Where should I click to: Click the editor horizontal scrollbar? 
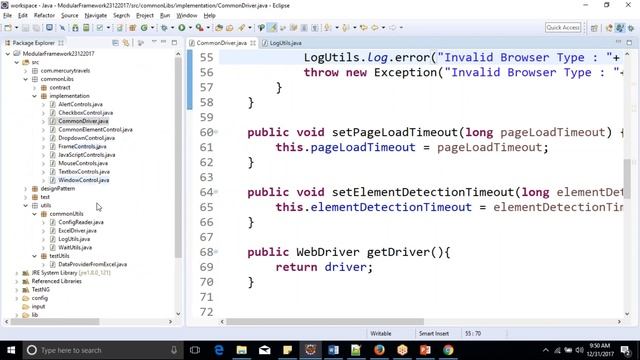[325, 322]
